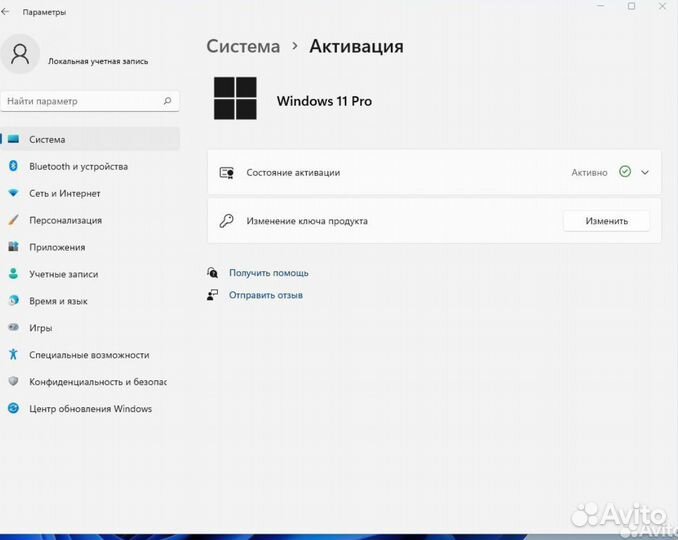The height and width of the screenshot is (540, 678).
Task: Click the Wi-Fi icon for Сеть и Интернет
Action: (13, 193)
